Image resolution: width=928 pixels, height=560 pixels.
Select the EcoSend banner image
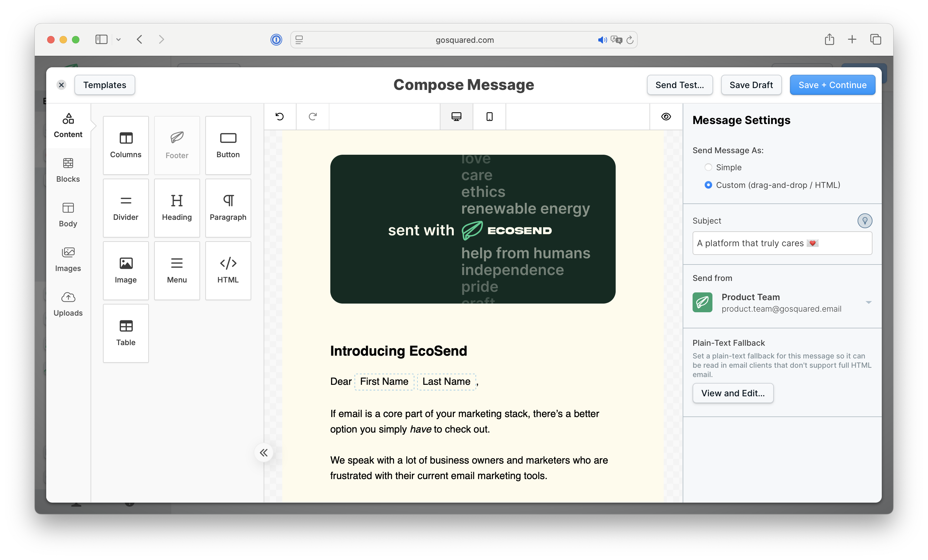473,229
